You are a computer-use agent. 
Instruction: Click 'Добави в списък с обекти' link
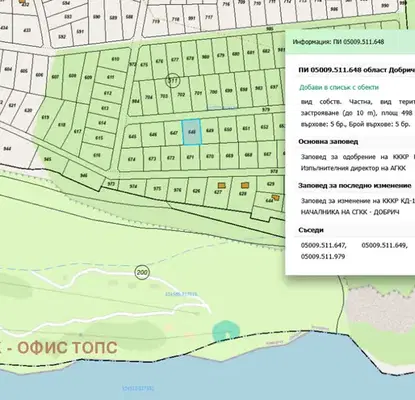[339, 87]
